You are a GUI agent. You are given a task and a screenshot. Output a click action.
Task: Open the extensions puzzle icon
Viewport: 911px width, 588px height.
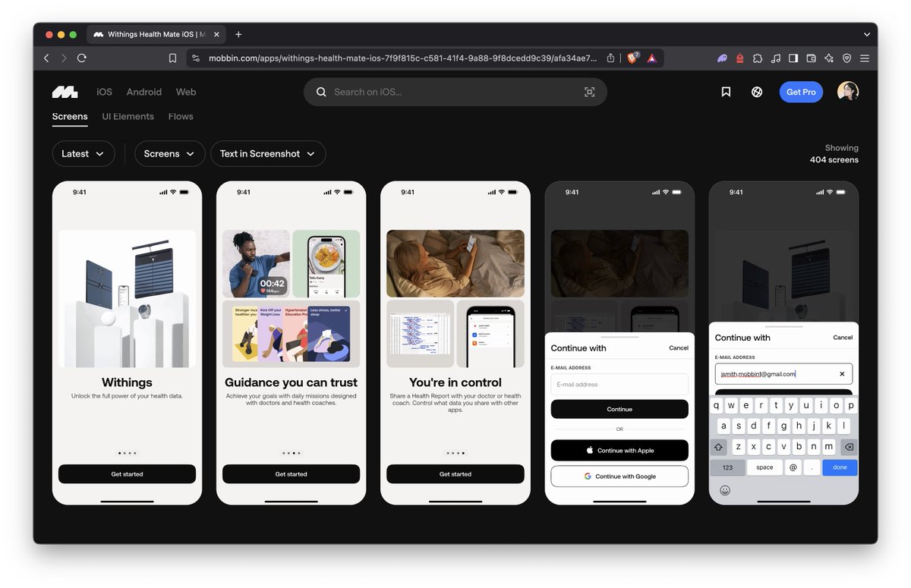point(758,58)
